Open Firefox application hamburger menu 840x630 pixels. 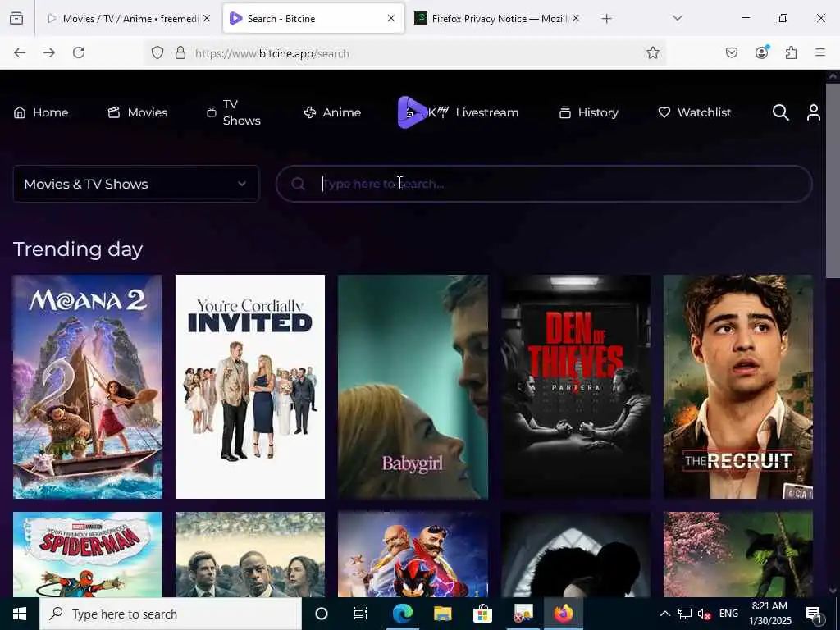tap(820, 52)
